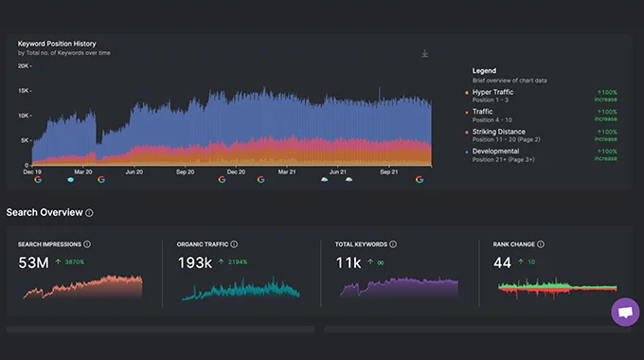Open the purple chat bubble widget
The width and height of the screenshot is (644, 360).
pos(625,312)
